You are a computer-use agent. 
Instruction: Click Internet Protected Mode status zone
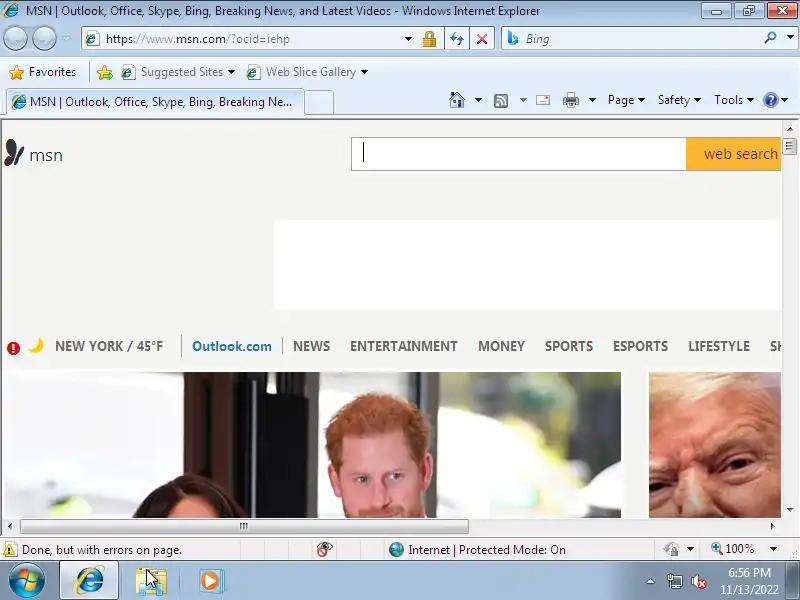point(477,549)
